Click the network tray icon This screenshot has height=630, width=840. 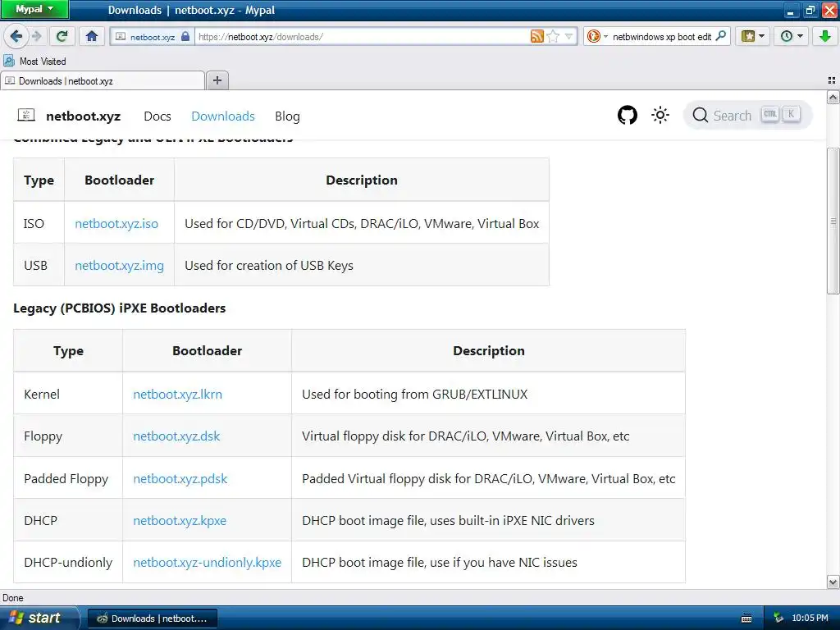click(x=778, y=618)
